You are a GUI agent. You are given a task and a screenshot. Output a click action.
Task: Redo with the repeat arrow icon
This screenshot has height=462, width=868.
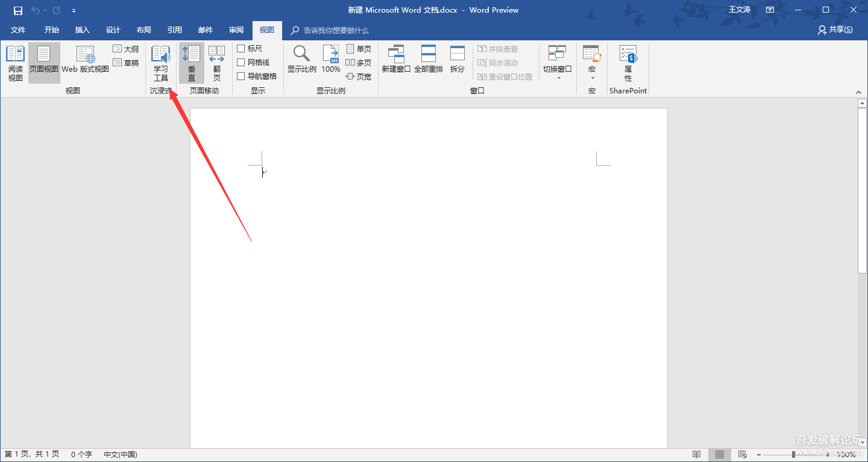[57, 10]
